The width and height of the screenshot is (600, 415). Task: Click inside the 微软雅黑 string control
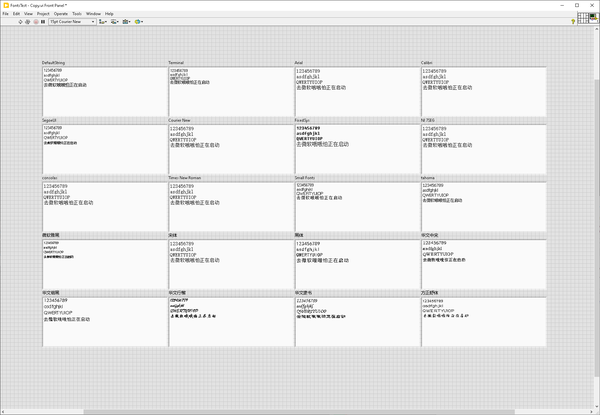pos(104,264)
